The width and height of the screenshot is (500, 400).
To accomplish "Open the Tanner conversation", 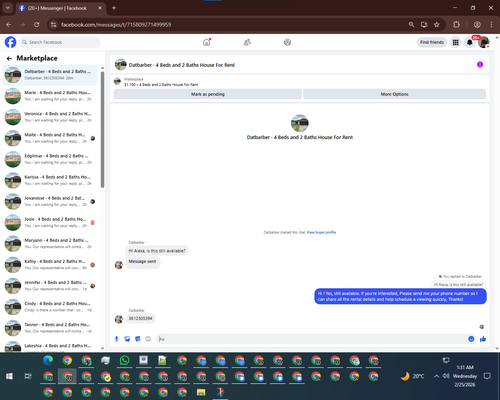I will (50, 328).
